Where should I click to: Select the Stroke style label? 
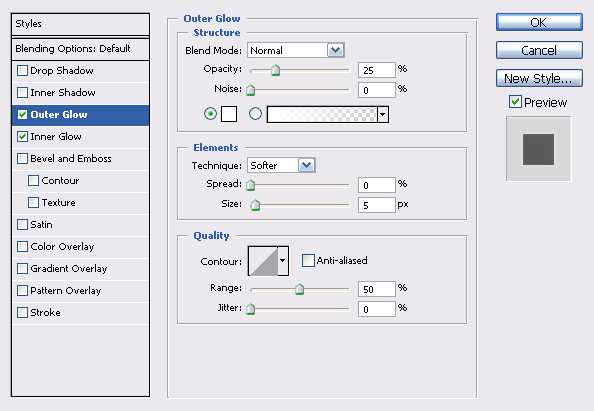point(45,312)
